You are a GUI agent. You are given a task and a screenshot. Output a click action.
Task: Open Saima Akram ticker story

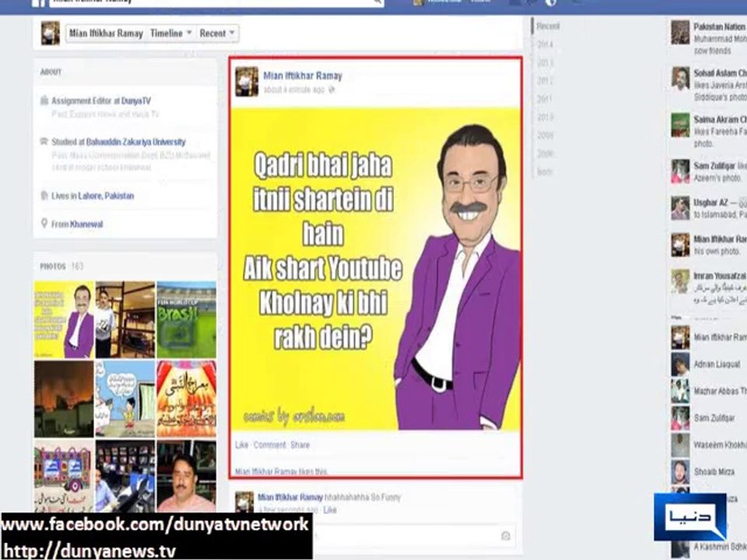[x=709, y=131]
